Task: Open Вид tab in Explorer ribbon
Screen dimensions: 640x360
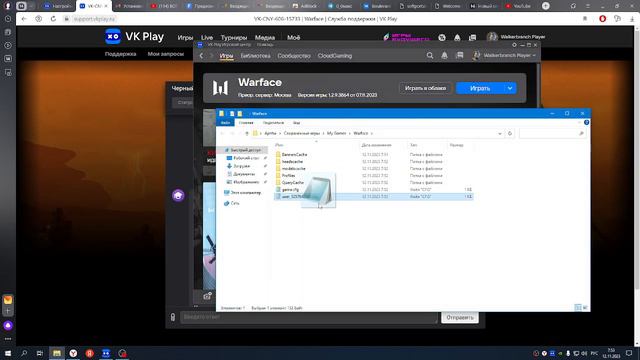Action: coord(296,123)
